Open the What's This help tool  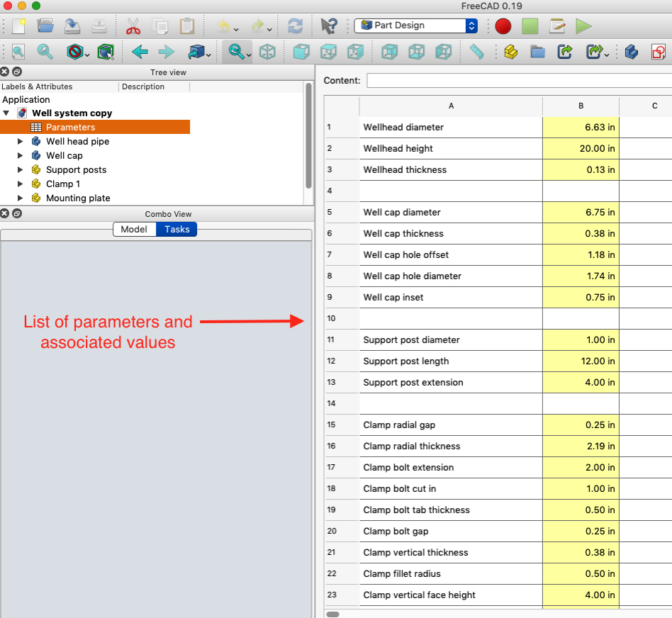pyautogui.click(x=328, y=26)
